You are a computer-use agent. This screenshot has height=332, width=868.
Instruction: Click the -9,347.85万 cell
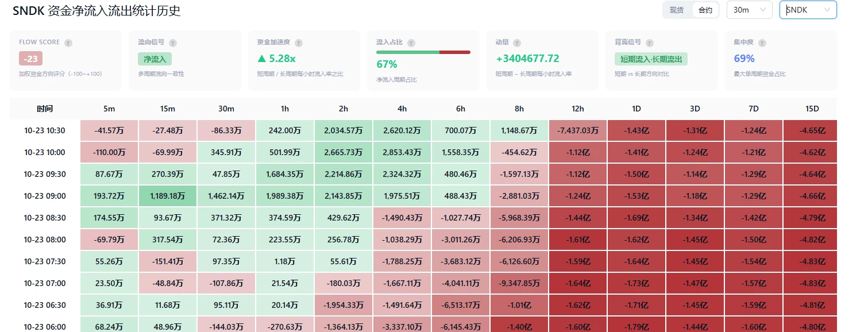point(519,283)
